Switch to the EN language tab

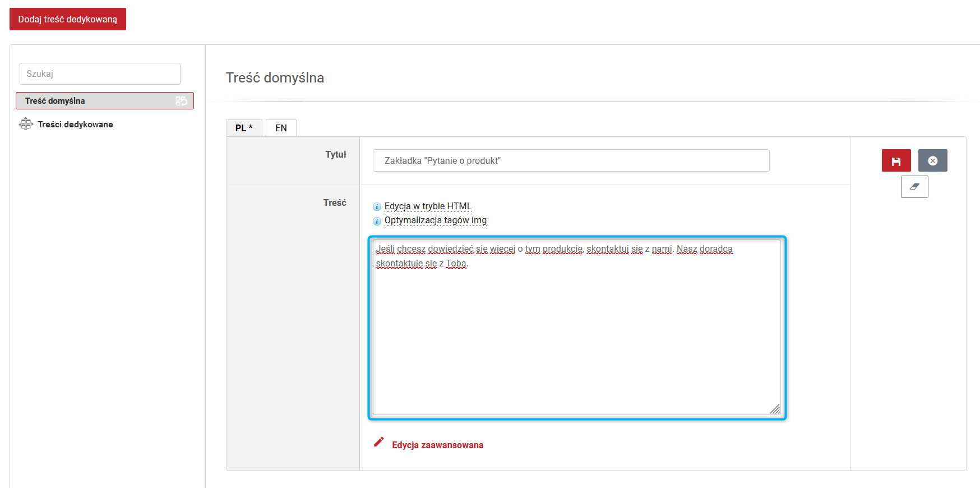[281, 128]
